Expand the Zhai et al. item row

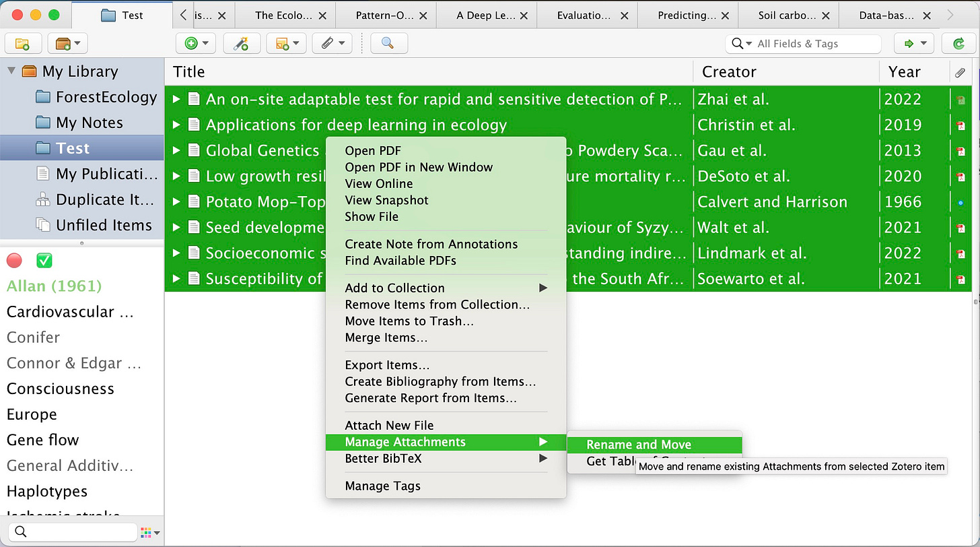tap(176, 99)
